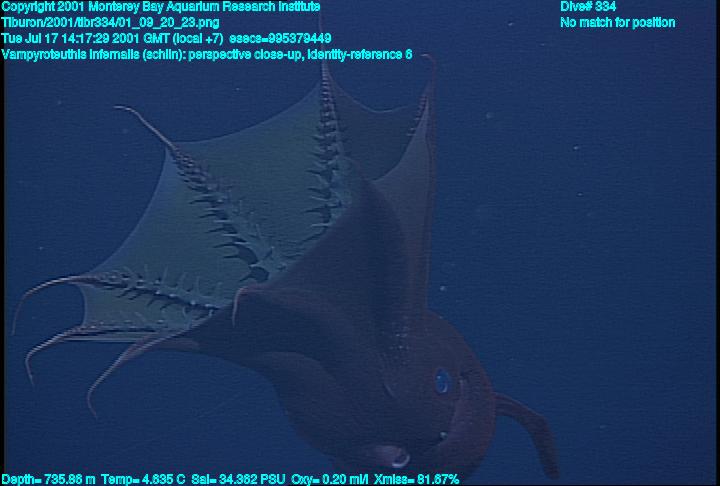This screenshot has width=720, height=486.
Task: Click the light organ at the squid's bottom
Action: (396, 457)
